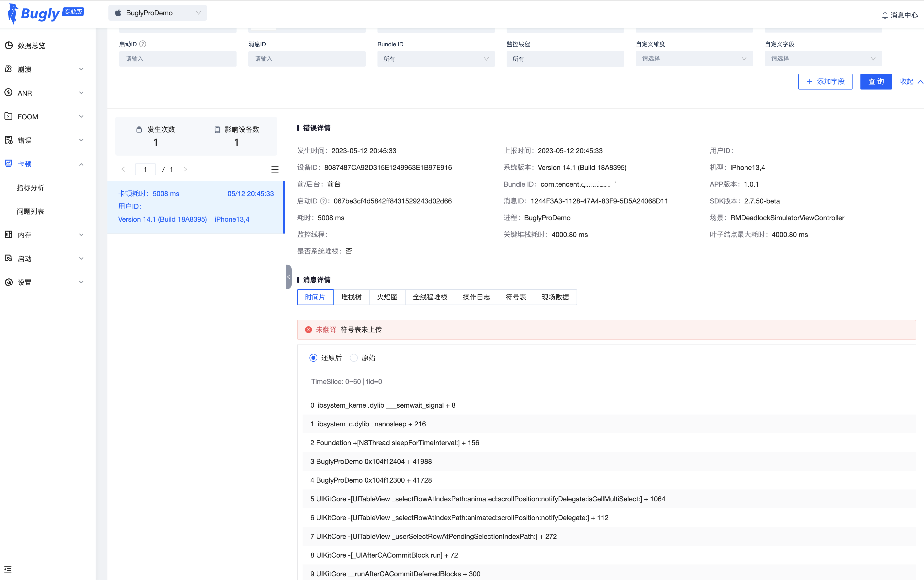924x580 pixels.
Task: Click stack frame 0 libsystem_kernel.dylib line
Action: point(383,405)
